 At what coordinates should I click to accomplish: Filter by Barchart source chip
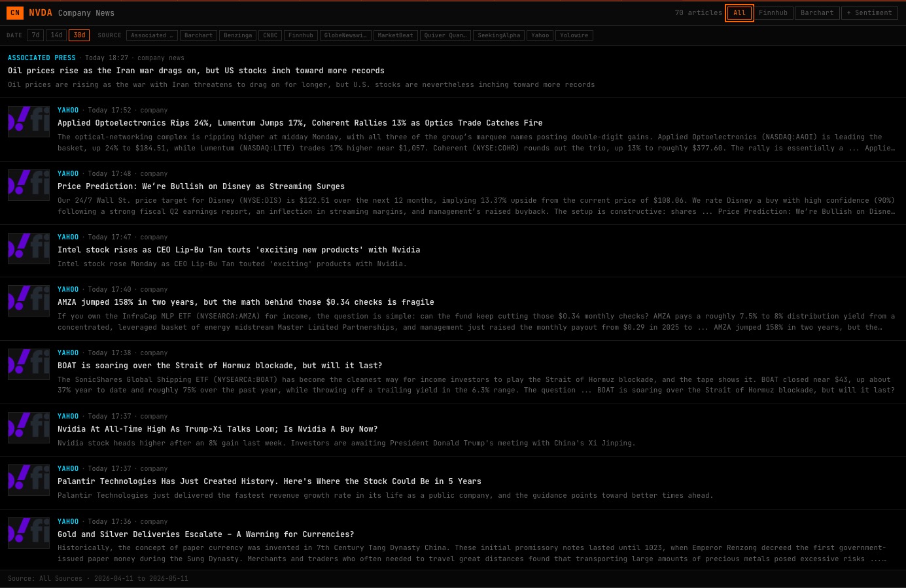[198, 35]
